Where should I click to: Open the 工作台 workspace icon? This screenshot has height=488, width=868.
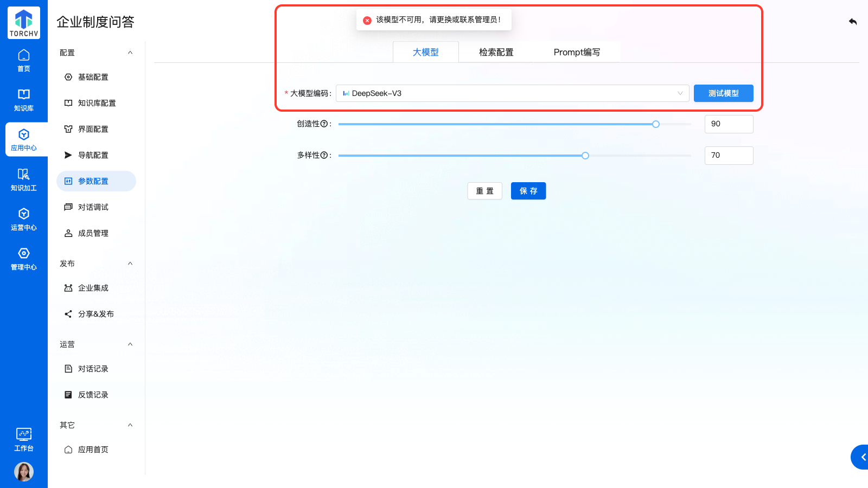point(24,440)
